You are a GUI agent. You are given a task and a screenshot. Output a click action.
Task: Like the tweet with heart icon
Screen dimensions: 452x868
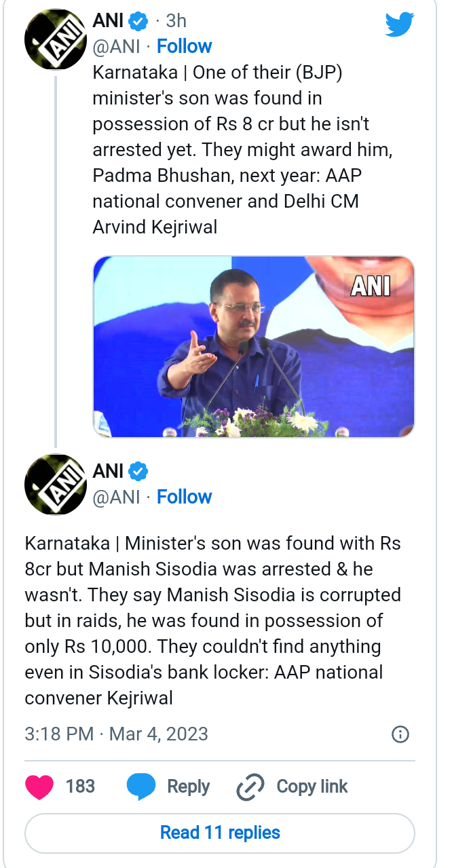(x=40, y=787)
